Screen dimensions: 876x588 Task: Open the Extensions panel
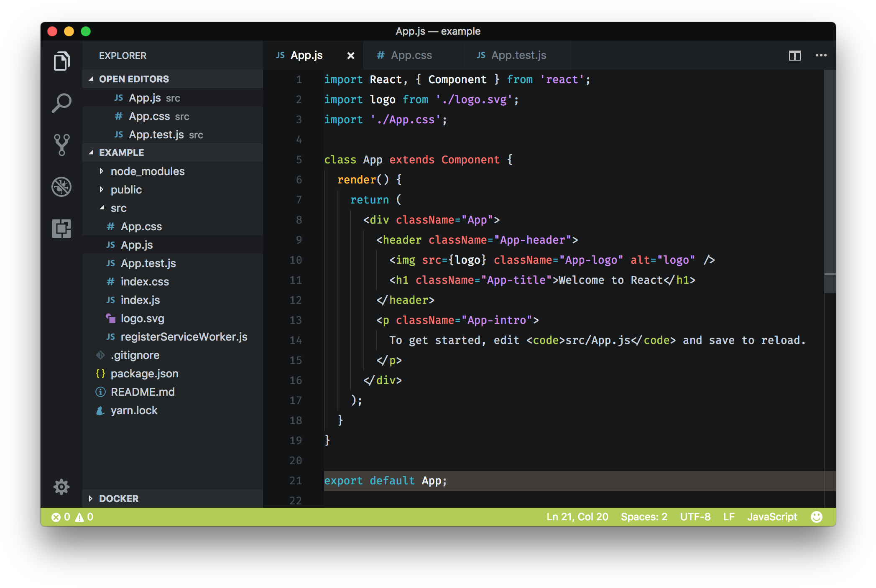[x=61, y=229]
